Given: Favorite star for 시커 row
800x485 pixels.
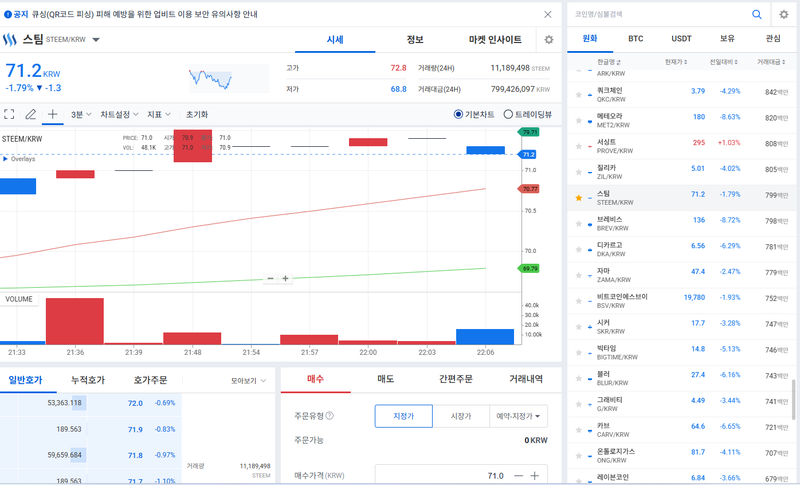Looking at the screenshot, I should [x=579, y=326].
